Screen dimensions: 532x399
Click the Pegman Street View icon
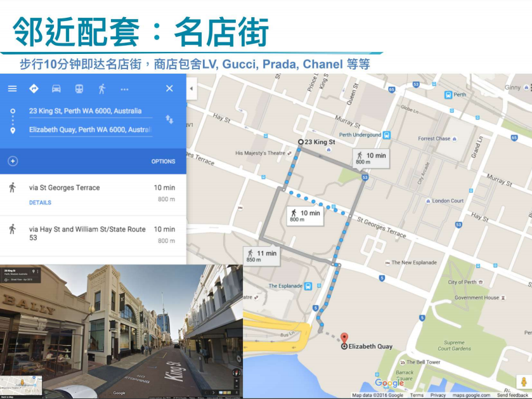click(524, 382)
